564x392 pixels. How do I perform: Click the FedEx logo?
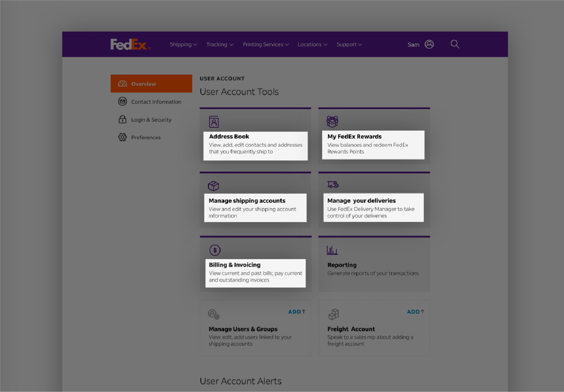tap(130, 44)
